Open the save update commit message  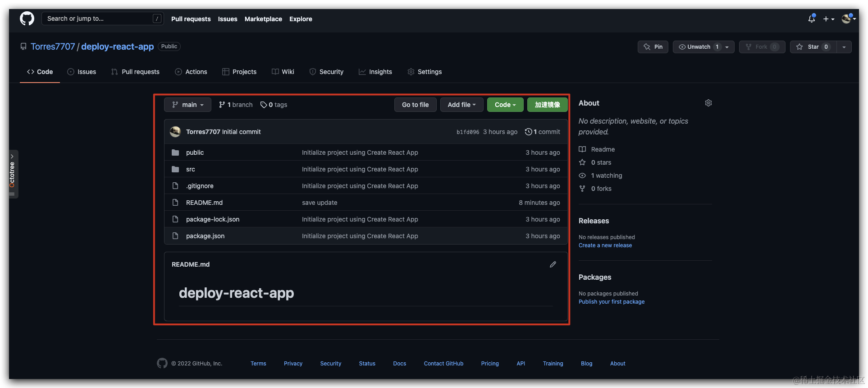coord(320,203)
